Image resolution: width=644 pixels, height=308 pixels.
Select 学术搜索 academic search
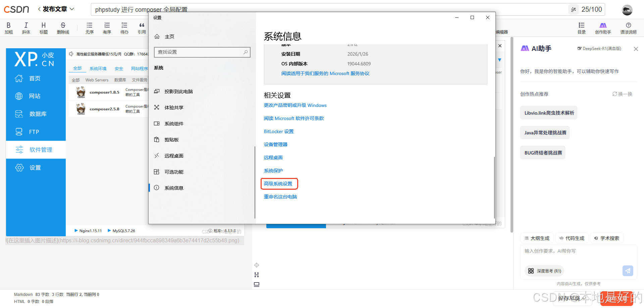click(607, 238)
